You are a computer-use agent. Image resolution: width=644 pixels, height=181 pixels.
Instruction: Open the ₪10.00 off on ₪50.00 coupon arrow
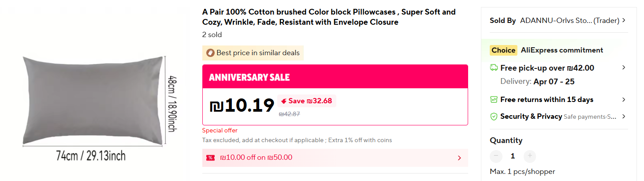459,158
